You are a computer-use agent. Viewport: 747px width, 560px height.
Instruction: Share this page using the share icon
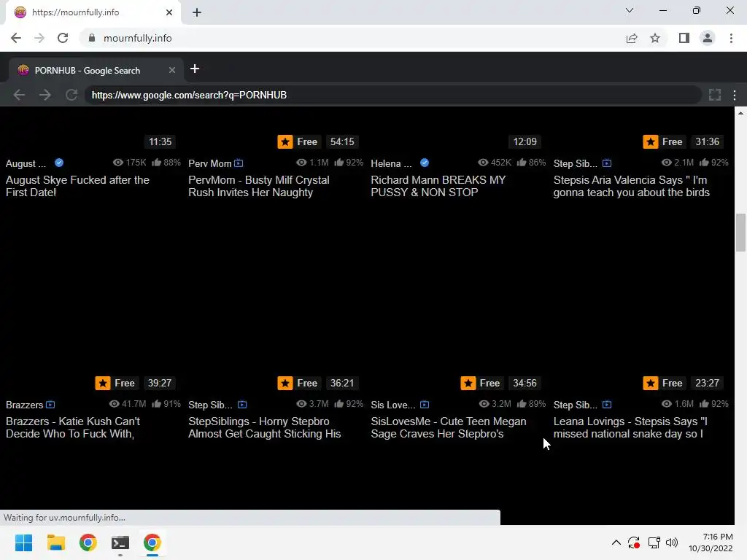tap(632, 38)
